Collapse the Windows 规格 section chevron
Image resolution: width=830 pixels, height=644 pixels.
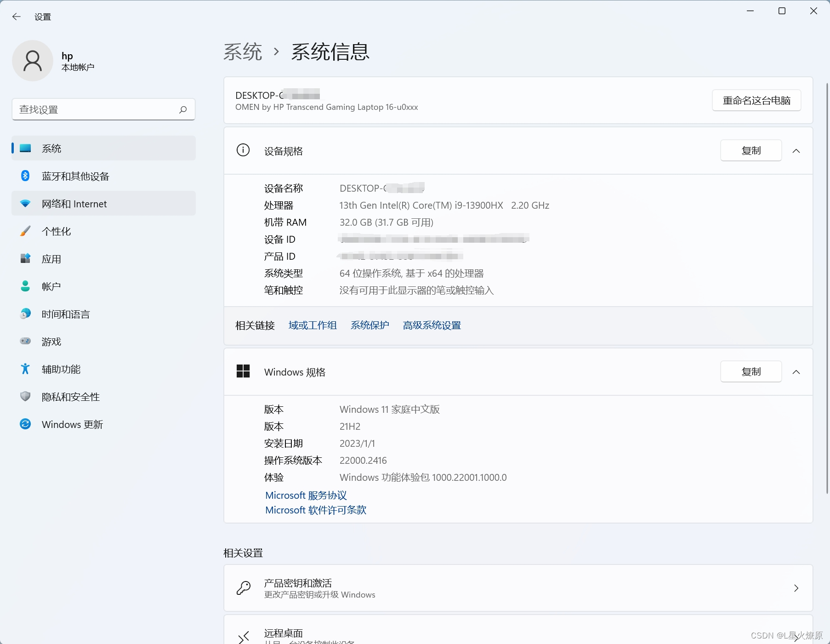point(796,372)
